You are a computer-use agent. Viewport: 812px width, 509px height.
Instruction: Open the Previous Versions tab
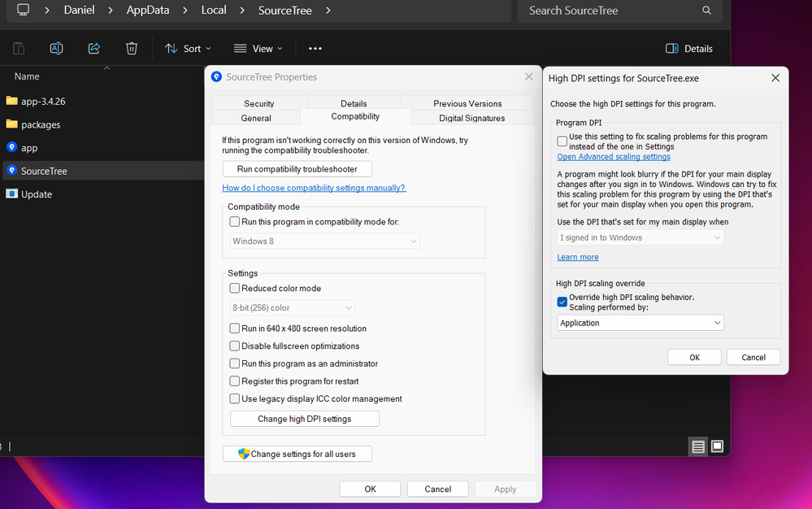tap(467, 103)
